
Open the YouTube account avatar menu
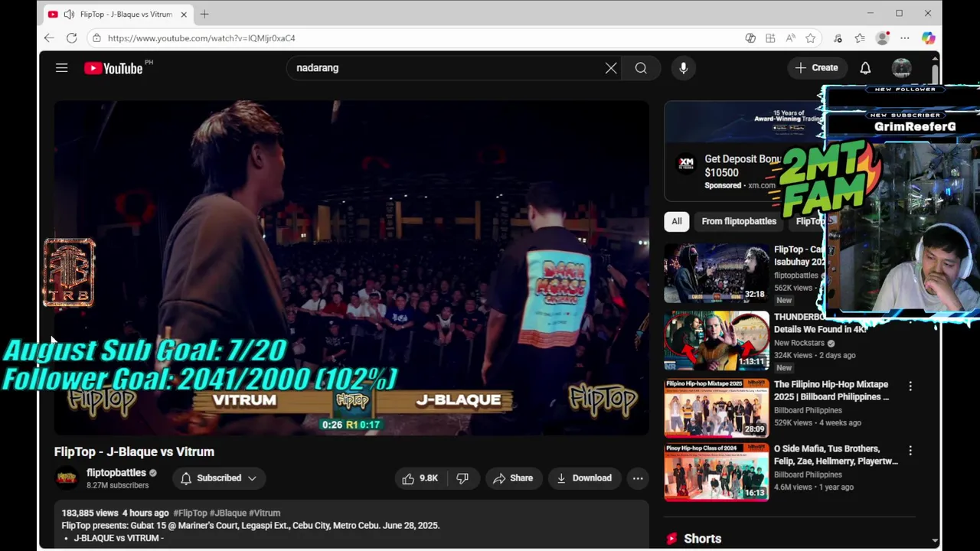point(902,68)
